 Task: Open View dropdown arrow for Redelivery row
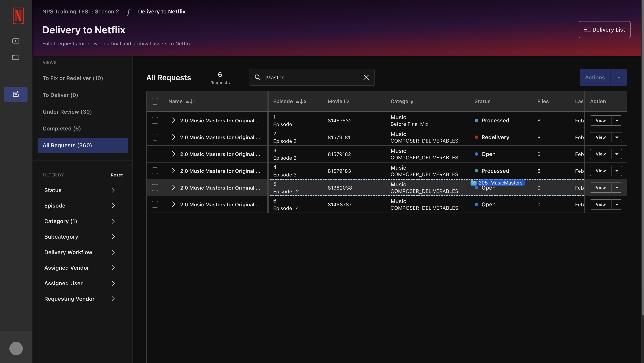[x=617, y=137]
